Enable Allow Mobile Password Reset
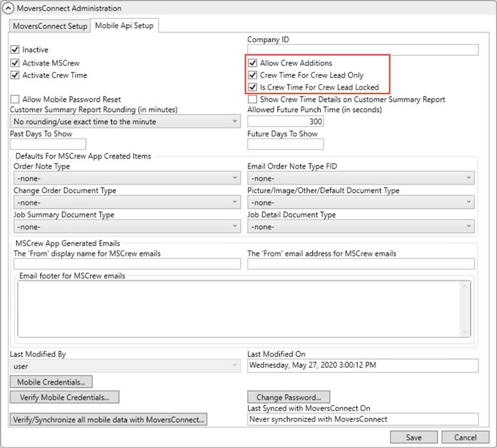 (x=15, y=99)
